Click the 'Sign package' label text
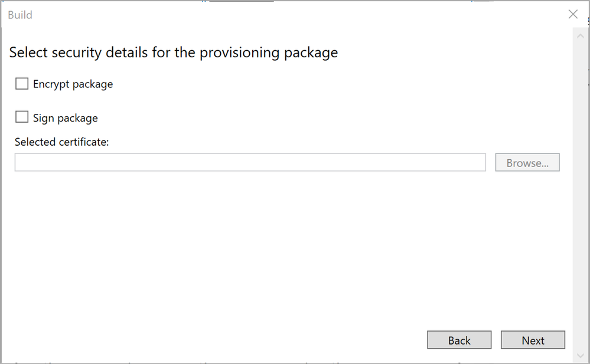Viewport: 590px width, 364px height. pos(65,118)
